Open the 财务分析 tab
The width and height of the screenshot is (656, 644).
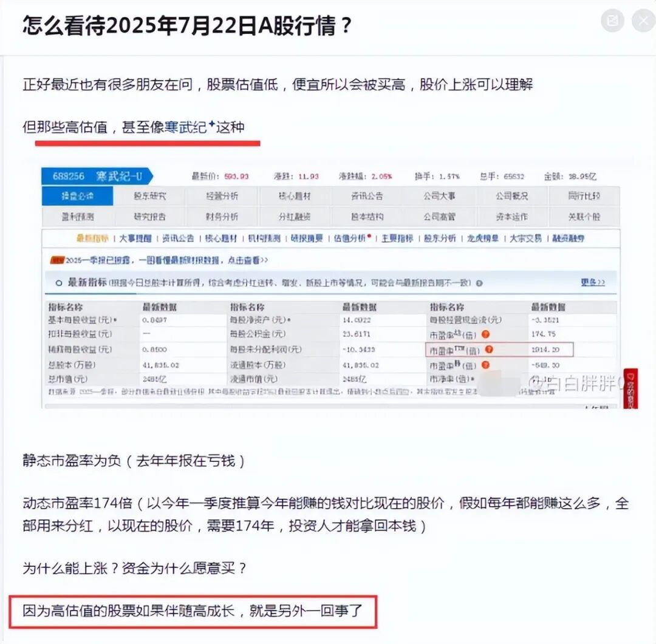222,217
